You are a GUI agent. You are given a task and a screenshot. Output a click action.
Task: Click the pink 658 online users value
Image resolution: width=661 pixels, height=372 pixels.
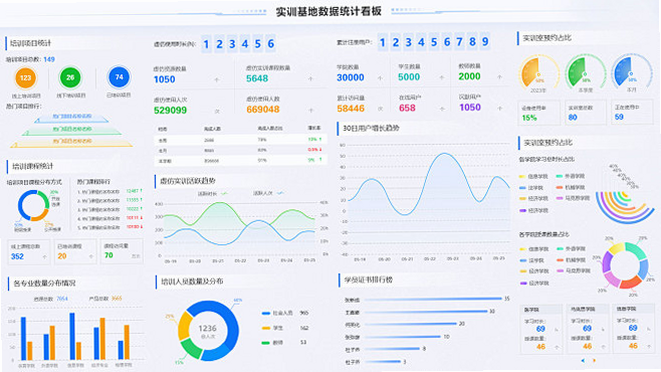407,108
